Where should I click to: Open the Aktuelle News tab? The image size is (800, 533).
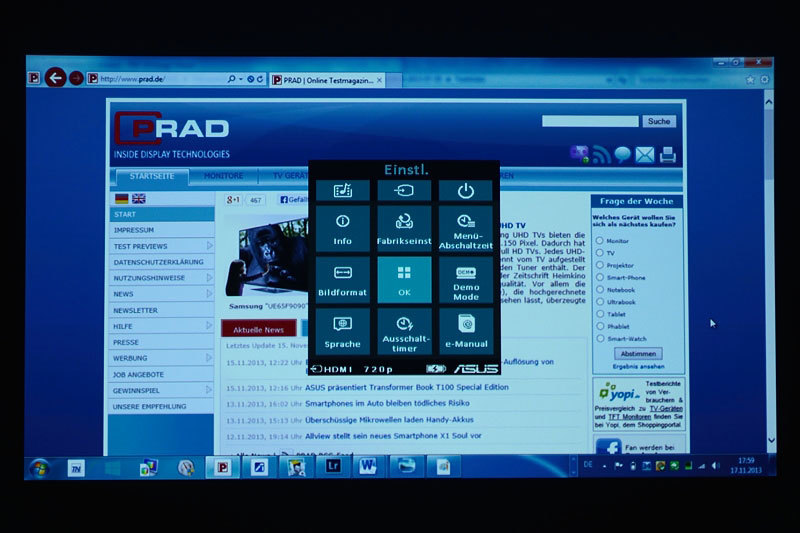(x=259, y=329)
